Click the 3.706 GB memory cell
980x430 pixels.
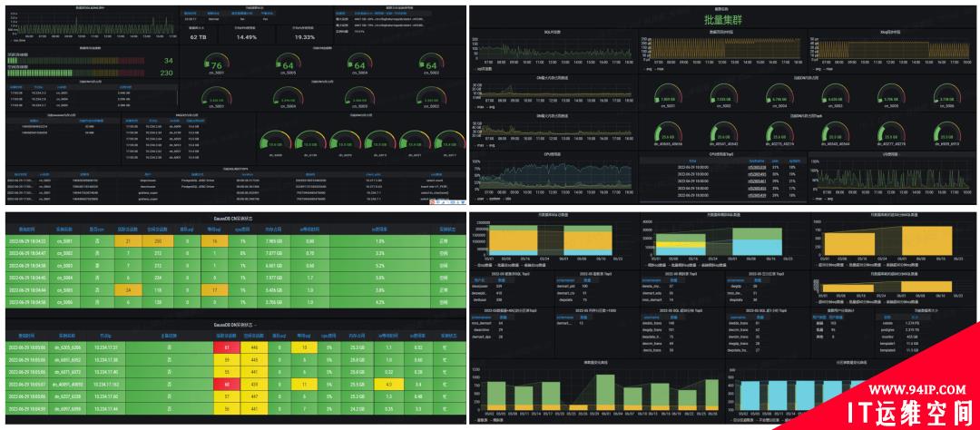pos(274,301)
